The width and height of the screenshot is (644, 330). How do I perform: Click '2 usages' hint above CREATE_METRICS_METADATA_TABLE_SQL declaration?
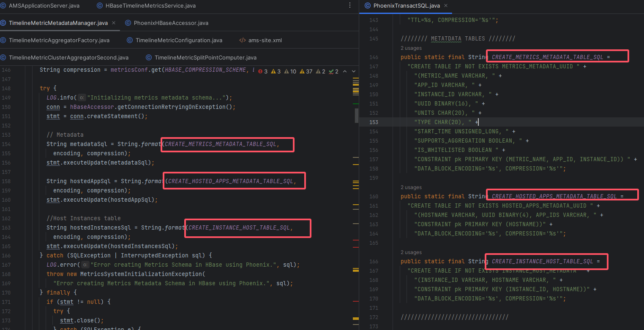411,48
